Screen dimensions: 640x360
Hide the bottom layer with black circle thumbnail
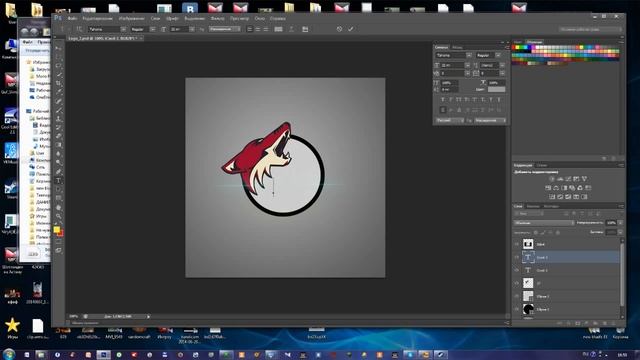[517, 309]
